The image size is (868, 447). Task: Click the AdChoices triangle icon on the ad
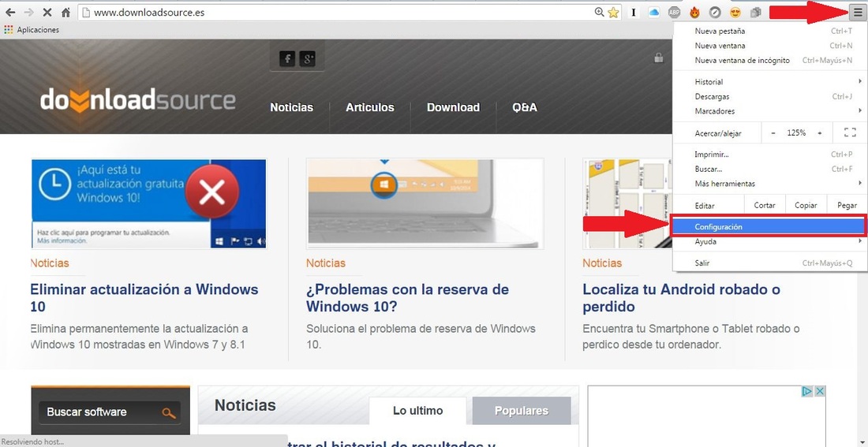[808, 391]
